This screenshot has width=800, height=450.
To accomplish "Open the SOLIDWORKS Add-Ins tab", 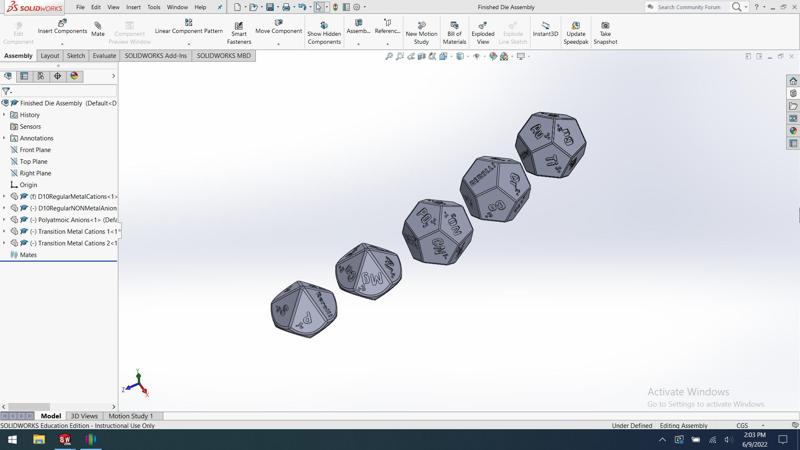I will click(x=156, y=56).
